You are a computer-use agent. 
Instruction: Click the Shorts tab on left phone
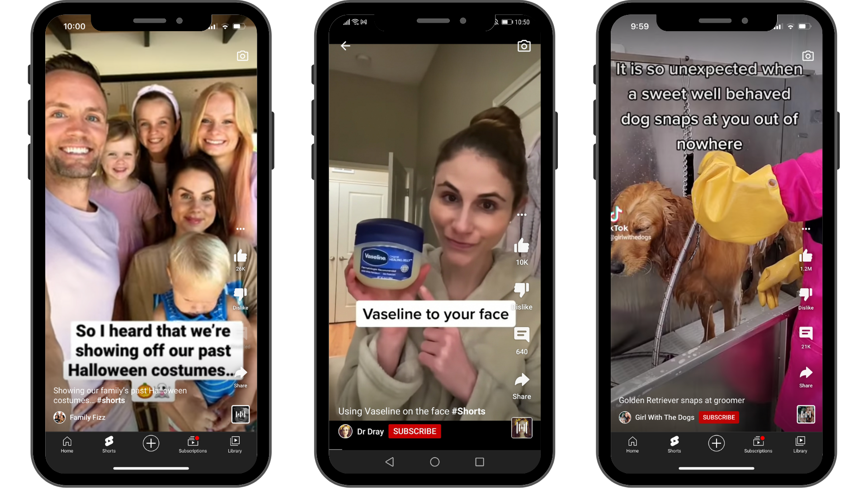(108, 444)
